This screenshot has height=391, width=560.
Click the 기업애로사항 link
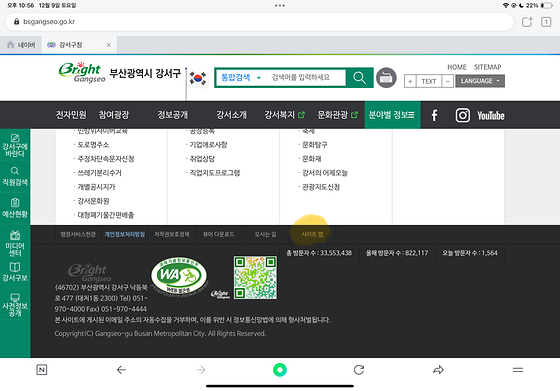pos(208,145)
